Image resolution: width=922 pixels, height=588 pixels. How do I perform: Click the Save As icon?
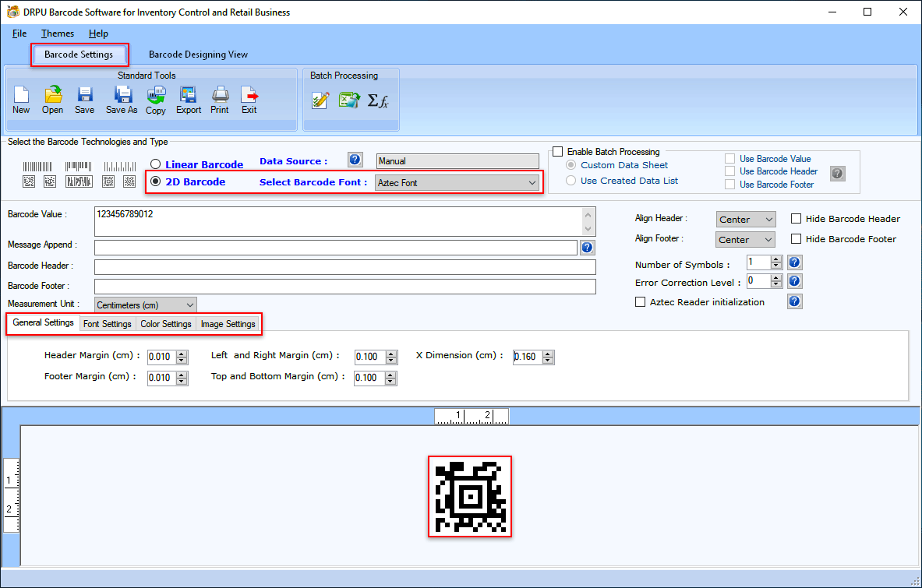tap(122, 100)
